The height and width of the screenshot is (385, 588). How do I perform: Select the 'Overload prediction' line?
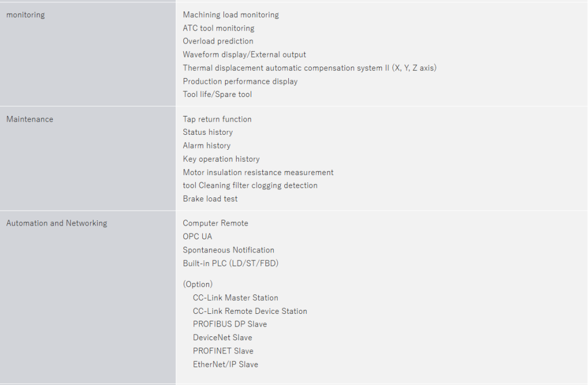218,41
